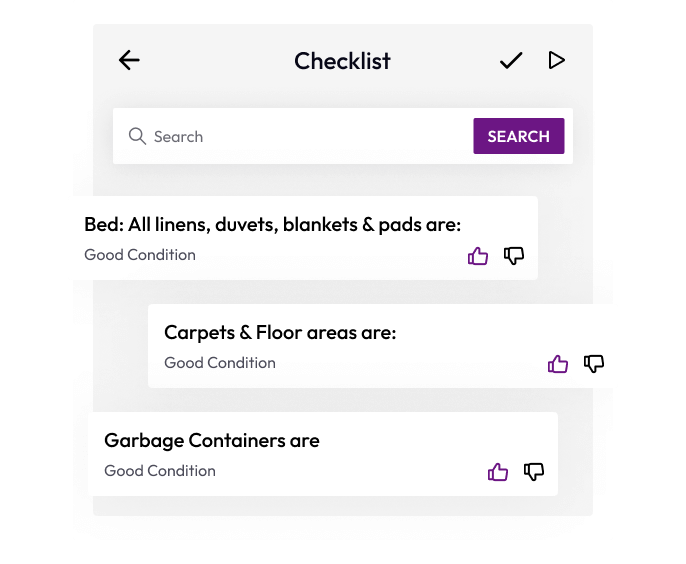Click the Checklist title heading
The width and height of the screenshot is (686, 564).
(342, 61)
